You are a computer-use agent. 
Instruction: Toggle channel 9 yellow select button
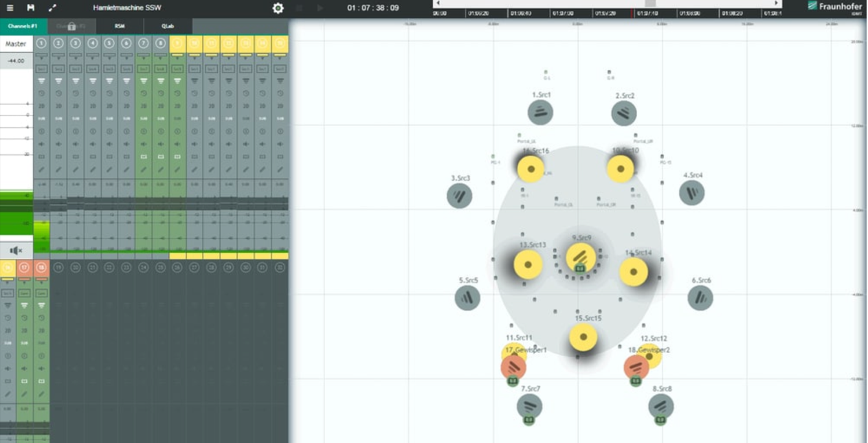tap(177, 43)
